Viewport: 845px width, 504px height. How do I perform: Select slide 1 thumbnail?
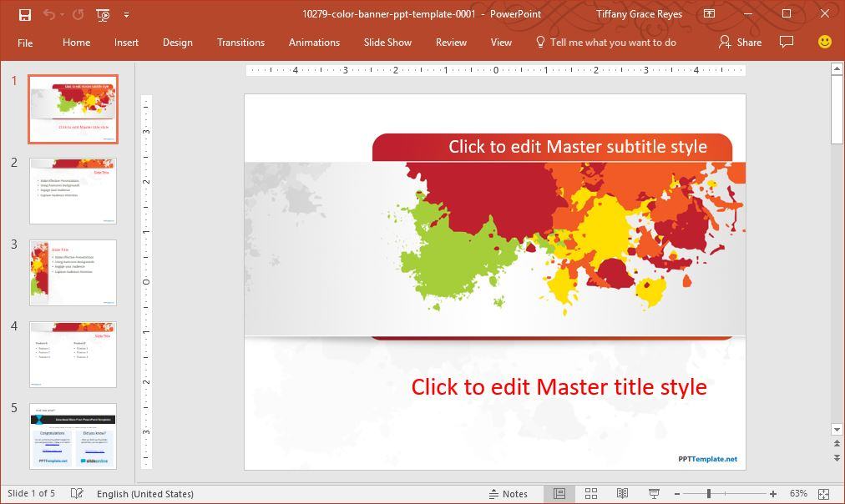[73, 109]
